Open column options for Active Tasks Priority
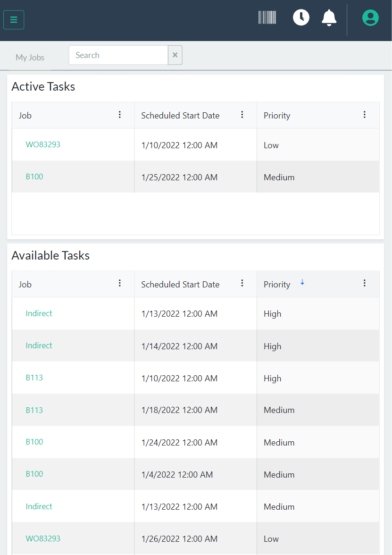 (x=364, y=115)
